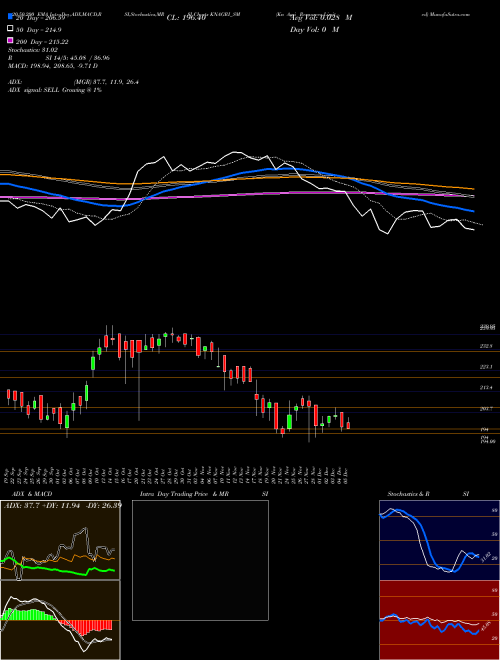The image size is (500, 660).
Task: Click the empty Intra Day Trading Price box
Action: [200, 560]
